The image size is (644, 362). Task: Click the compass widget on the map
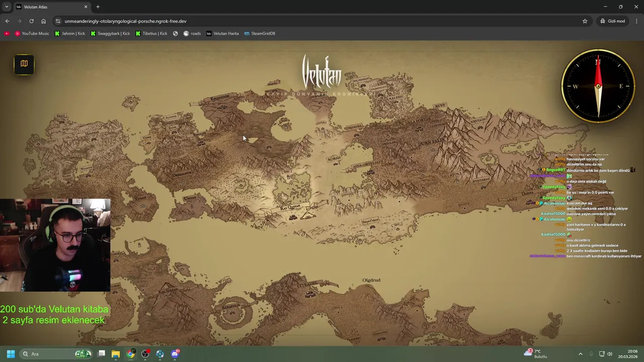tap(598, 86)
